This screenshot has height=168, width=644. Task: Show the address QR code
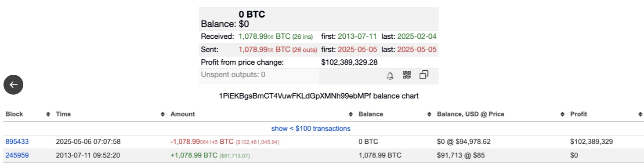click(x=407, y=75)
